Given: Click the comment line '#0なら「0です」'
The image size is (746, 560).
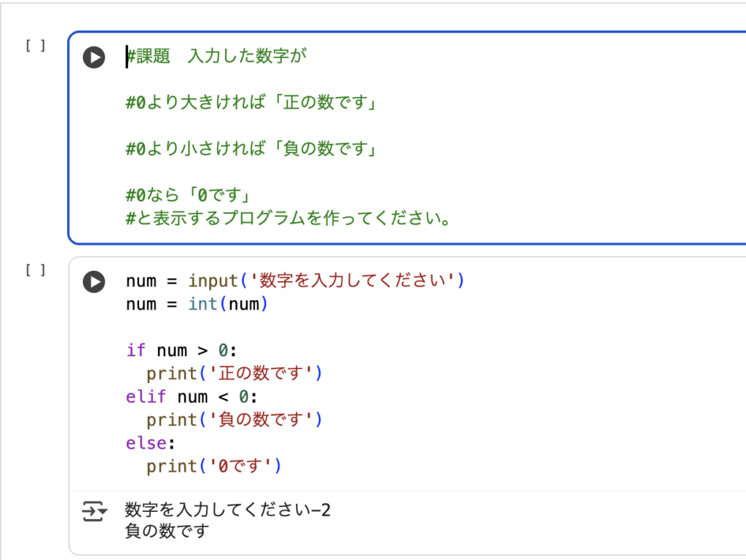Looking at the screenshot, I should pos(189,197).
